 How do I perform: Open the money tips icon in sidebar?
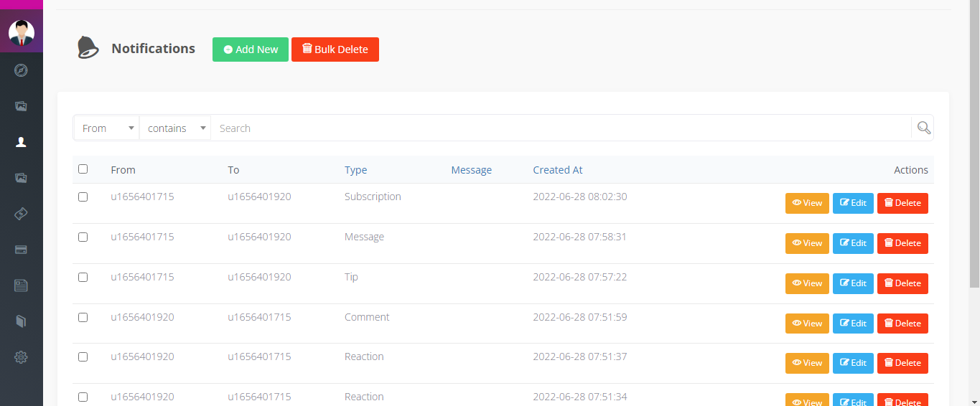pyautogui.click(x=21, y=214)
